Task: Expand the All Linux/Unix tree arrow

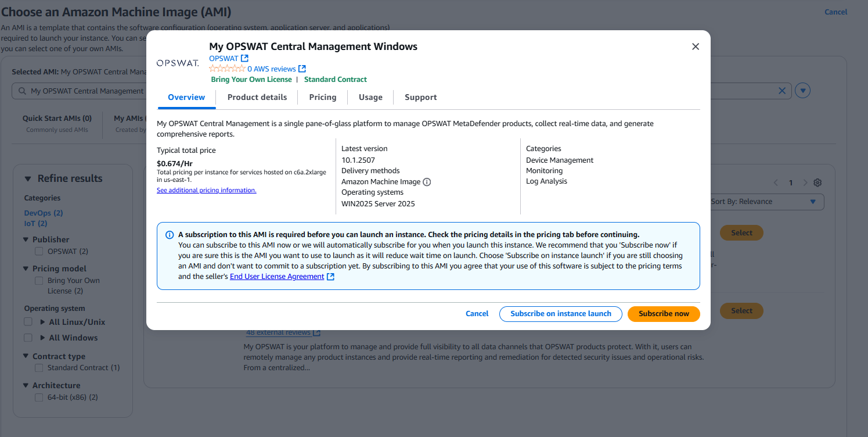Action: click(42, 322)
